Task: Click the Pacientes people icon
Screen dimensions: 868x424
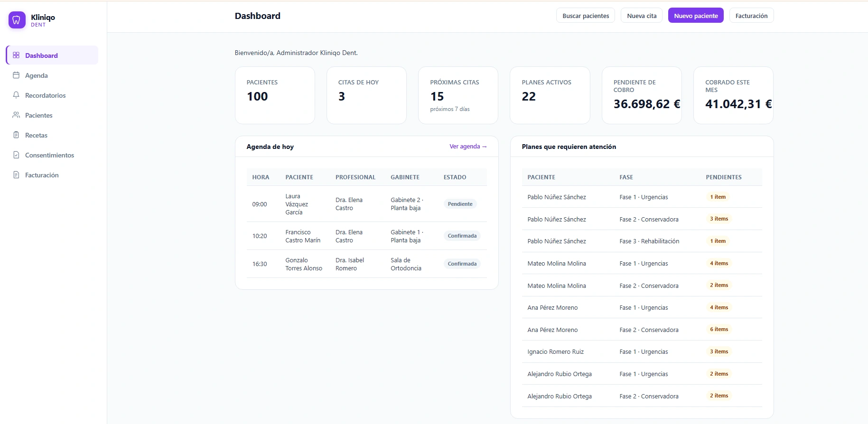Action: click(x=16, y=115)
